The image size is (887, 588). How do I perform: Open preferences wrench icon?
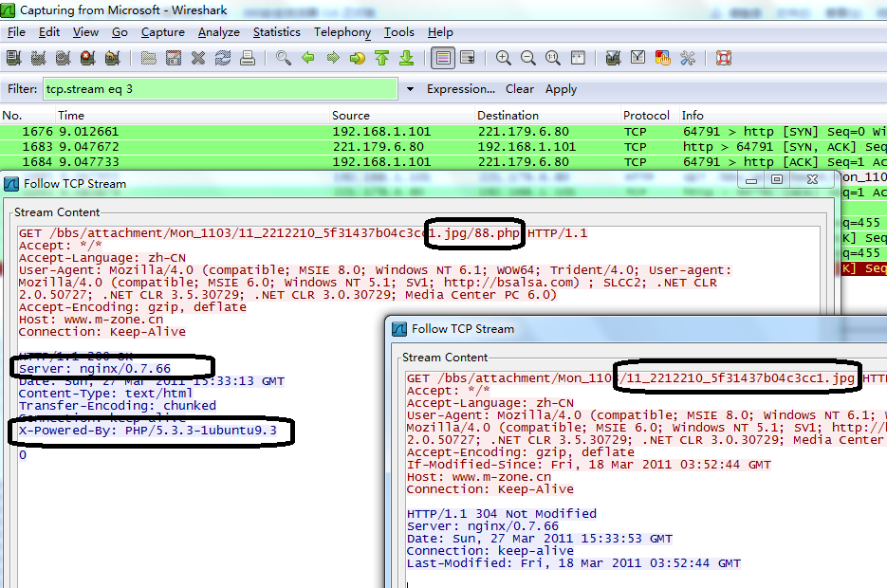click(x=688, y=58)
